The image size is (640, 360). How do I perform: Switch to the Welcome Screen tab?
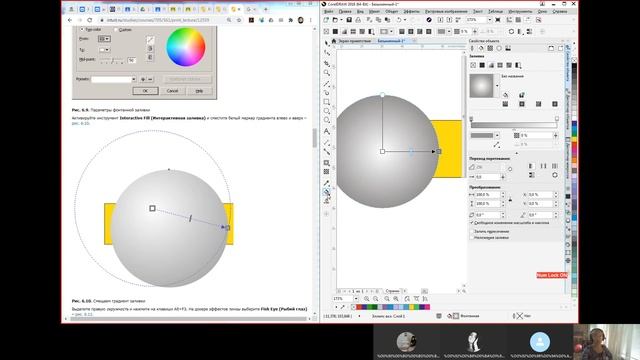354,41
